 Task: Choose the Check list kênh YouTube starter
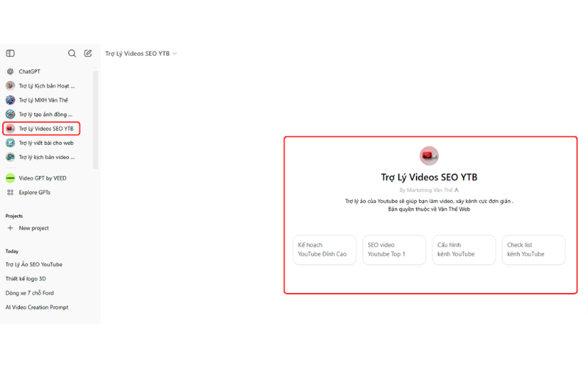point(534,250)
